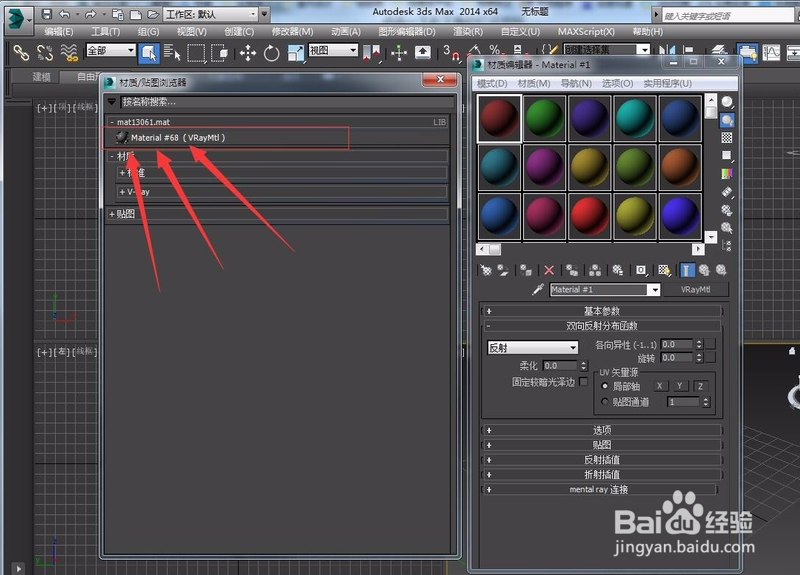Click the Unlink Selection chain icon
The width and height of the screenshot is (800, 575).
[x=44, y=53]
